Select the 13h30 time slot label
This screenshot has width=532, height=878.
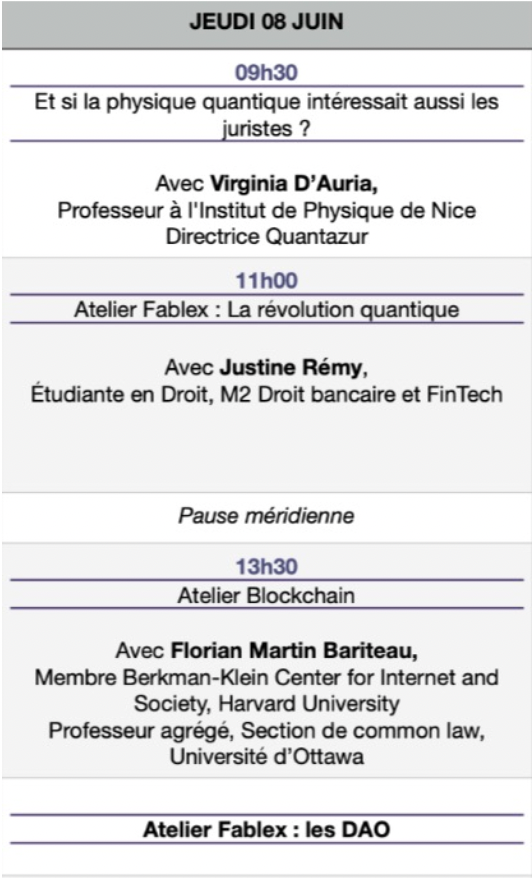[266, 567]
